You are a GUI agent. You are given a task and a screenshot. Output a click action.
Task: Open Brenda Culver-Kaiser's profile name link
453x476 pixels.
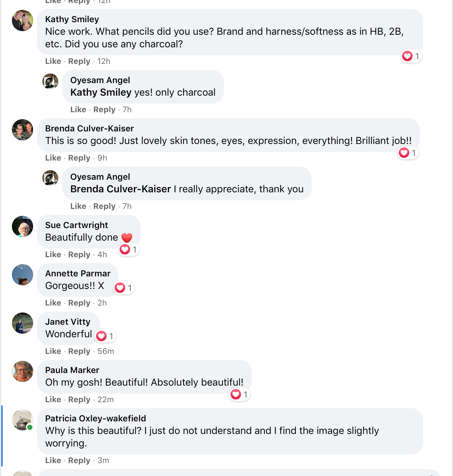89,128
